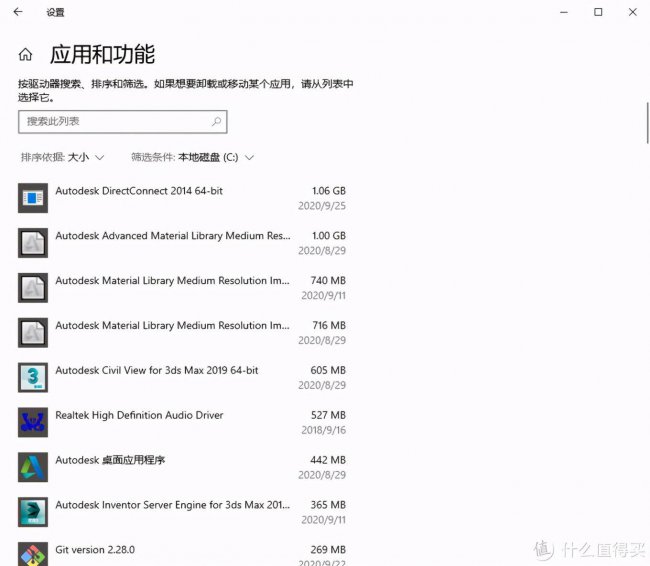Close the 设置 window
650x566 pixels.
coord(633,12)
